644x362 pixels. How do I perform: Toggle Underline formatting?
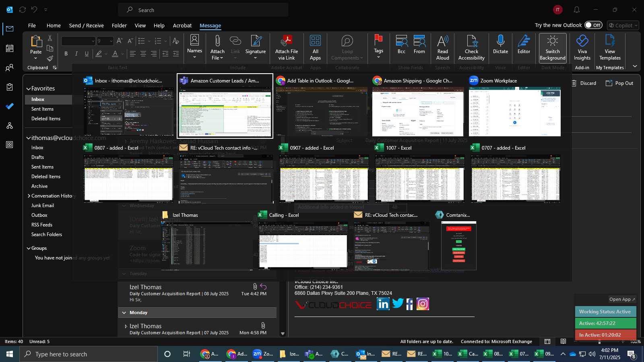point(87,54)
